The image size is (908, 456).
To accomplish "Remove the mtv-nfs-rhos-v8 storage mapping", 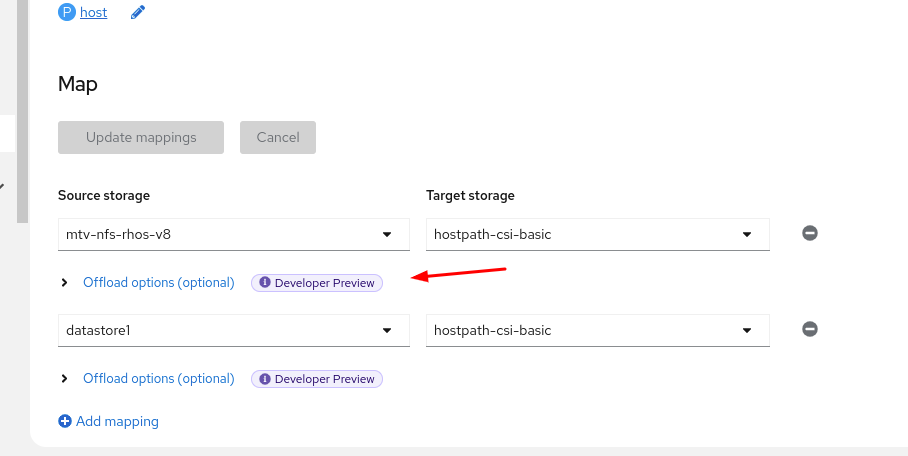I will 810,233.
